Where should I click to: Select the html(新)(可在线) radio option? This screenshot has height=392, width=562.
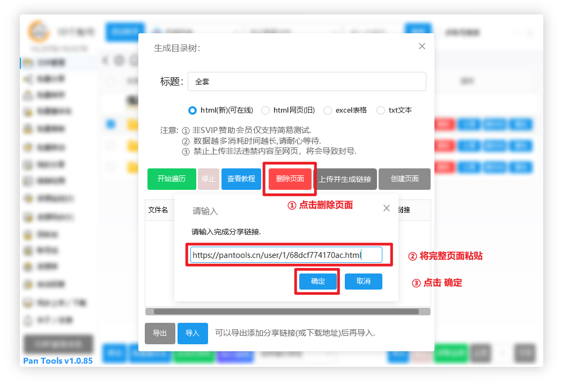193,110
